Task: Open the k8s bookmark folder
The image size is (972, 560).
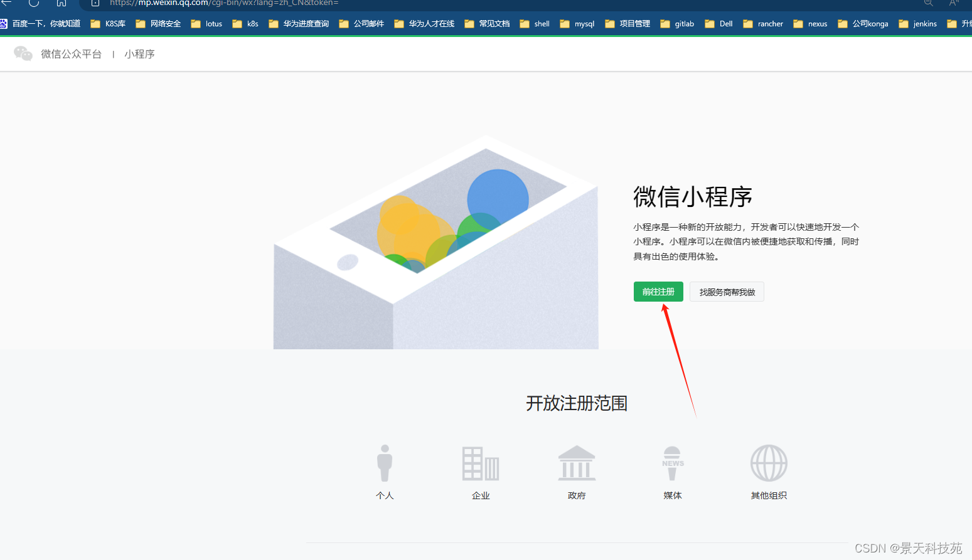Action: tap(245, 24)
